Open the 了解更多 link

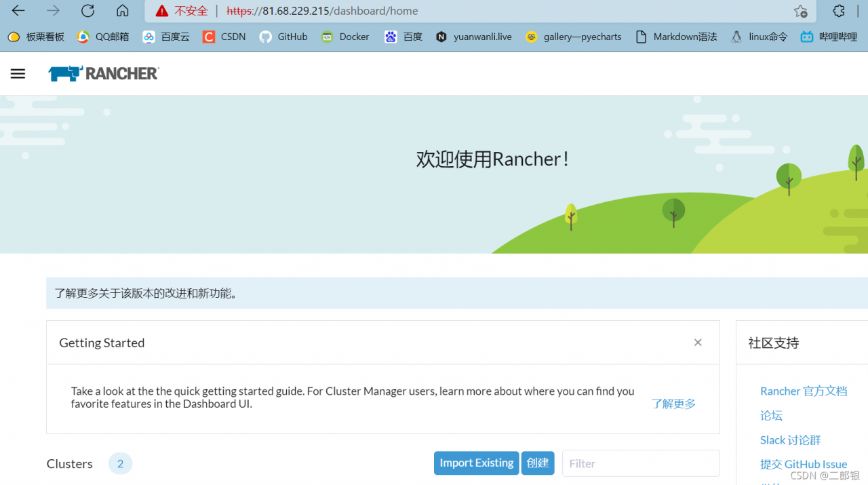[x=673, y=404]
